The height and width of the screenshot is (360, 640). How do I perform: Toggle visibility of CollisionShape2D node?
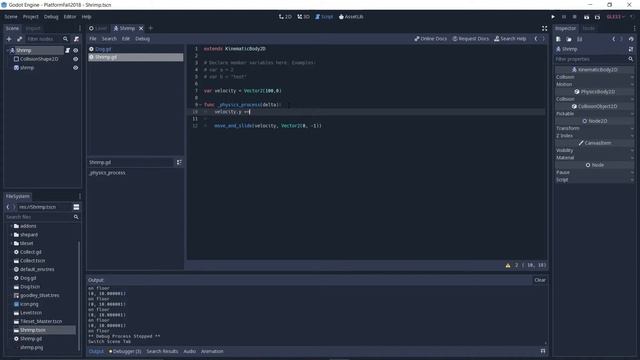76,59
